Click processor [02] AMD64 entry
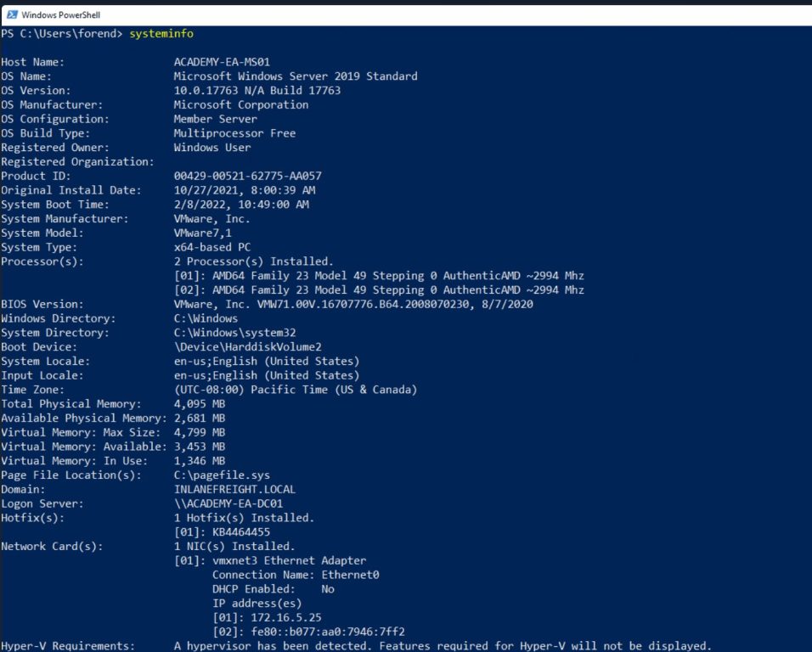The width and height of the screenshot is (812, 652). (x=379, y=289)
